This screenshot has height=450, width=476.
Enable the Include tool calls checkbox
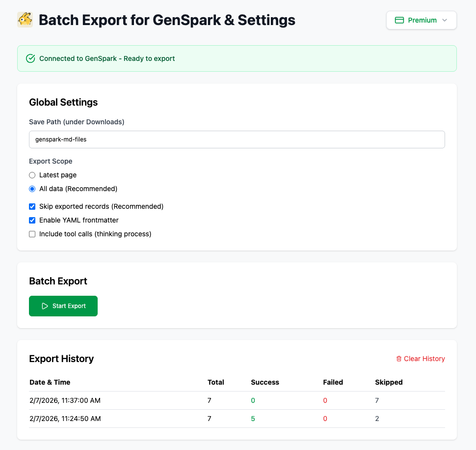point(32,234)
